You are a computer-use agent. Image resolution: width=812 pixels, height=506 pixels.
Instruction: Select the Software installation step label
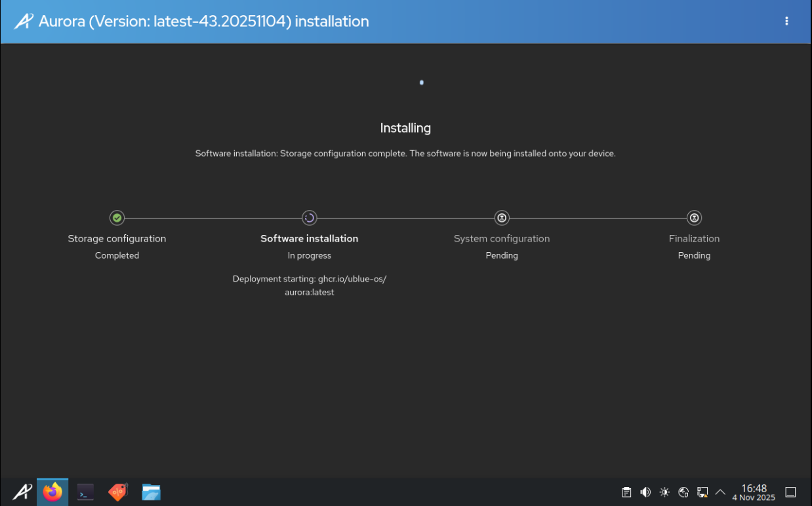click(310, 239)
